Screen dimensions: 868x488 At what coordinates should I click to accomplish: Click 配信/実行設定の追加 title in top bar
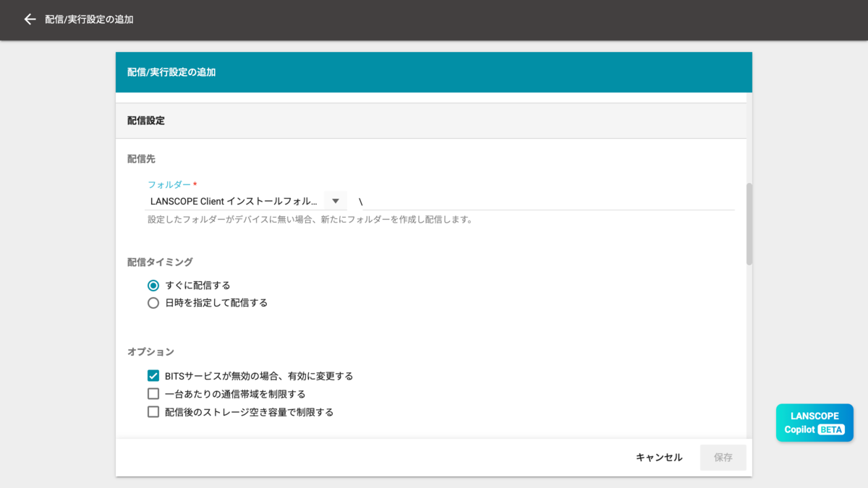coord(89,20)
